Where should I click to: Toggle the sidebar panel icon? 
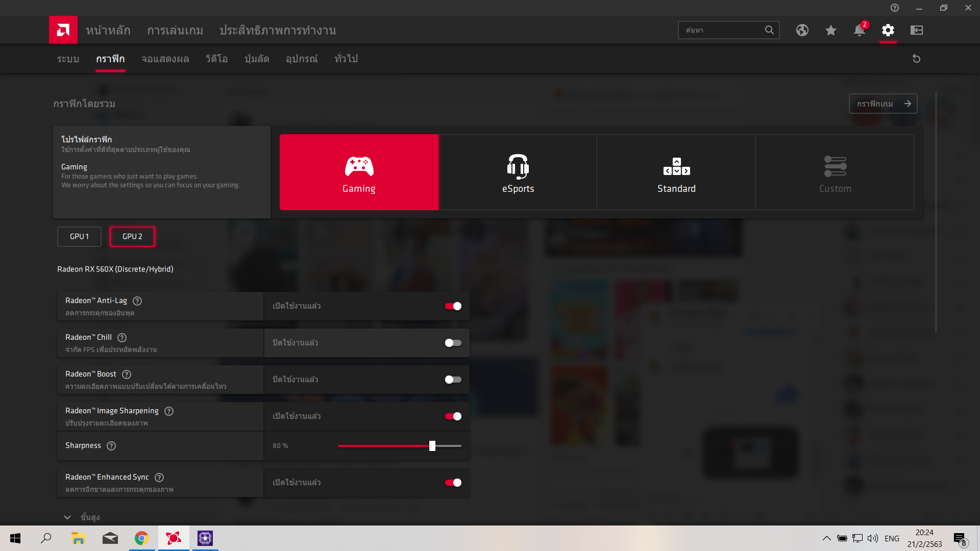tap(917, 30)
